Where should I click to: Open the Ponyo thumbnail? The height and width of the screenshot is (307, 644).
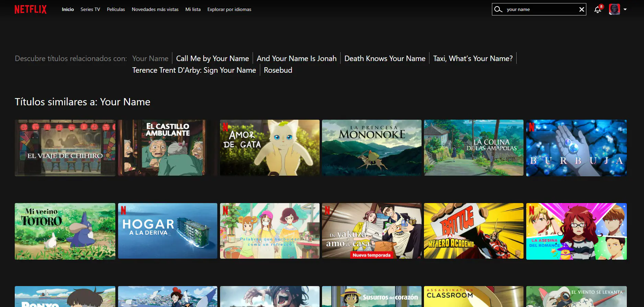tap(65, 297)
